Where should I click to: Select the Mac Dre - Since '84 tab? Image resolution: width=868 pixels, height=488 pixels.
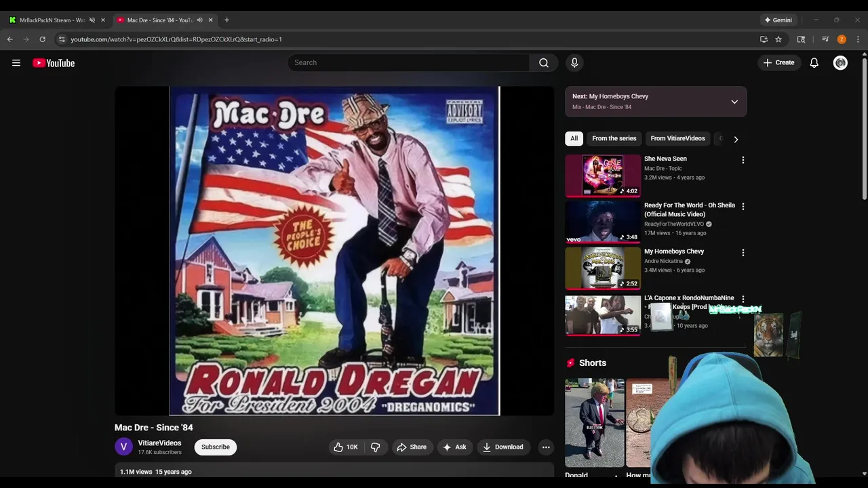coord(160,20)
